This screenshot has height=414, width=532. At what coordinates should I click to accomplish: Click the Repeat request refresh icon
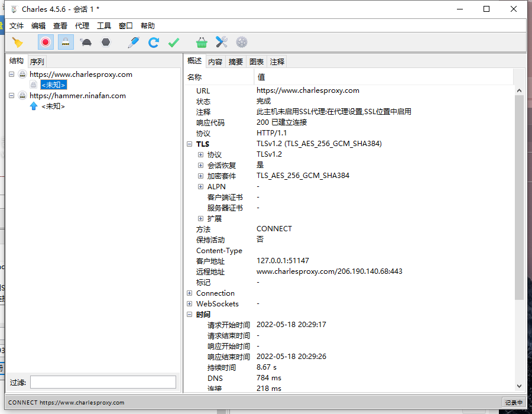153,43
